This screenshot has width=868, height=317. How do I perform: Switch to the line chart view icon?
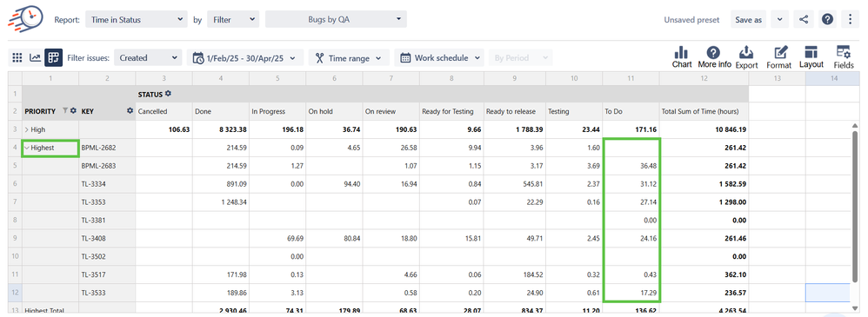click(35, 57)
